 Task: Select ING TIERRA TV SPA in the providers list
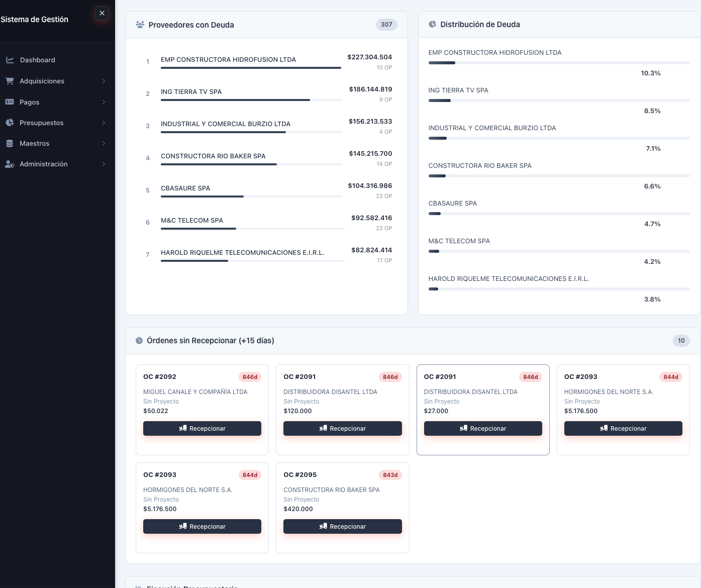coord(191,91)
